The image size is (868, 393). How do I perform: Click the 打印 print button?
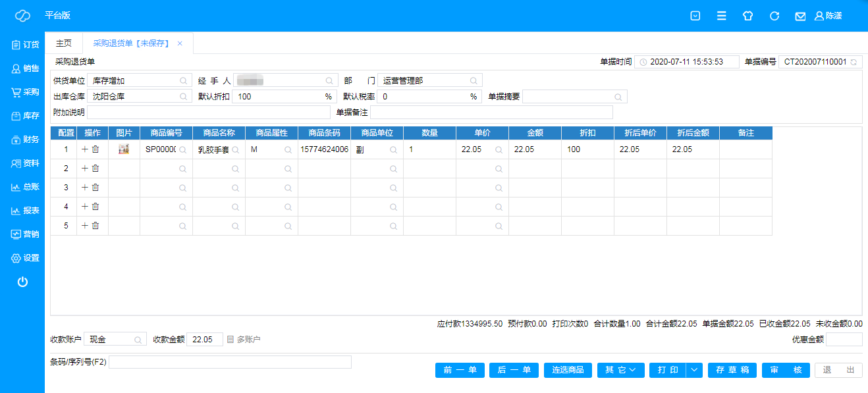[x=668, y=370]
